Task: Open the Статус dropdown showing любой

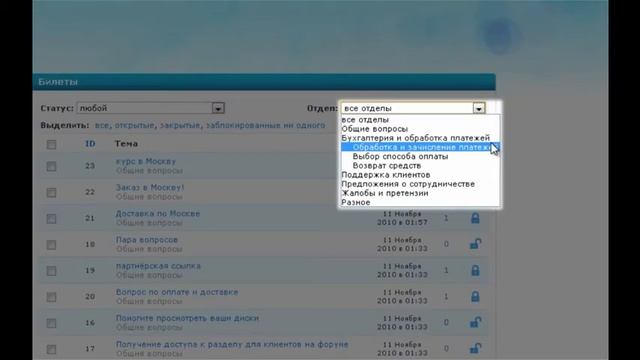Action: [151, 108]
